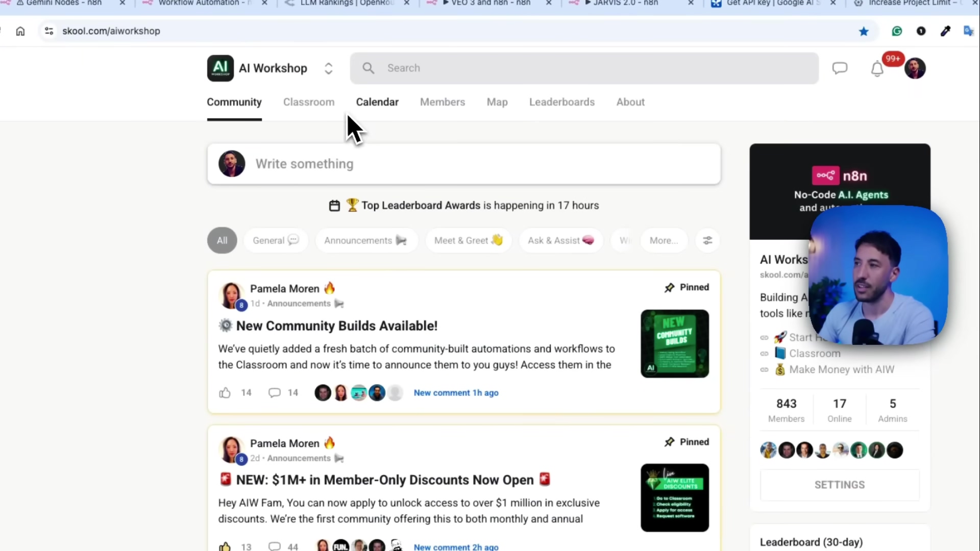Switch to the Community tab
980x551 pixels.
234,102
